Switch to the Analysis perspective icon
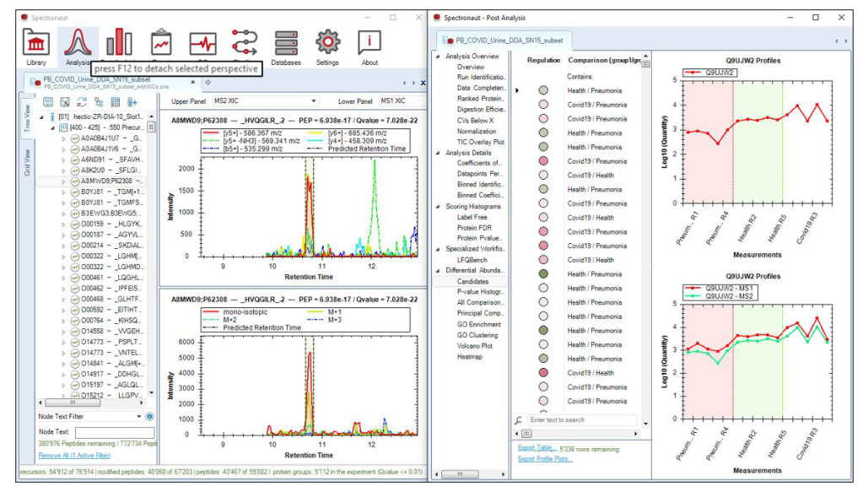 click(x=78, y=43)
